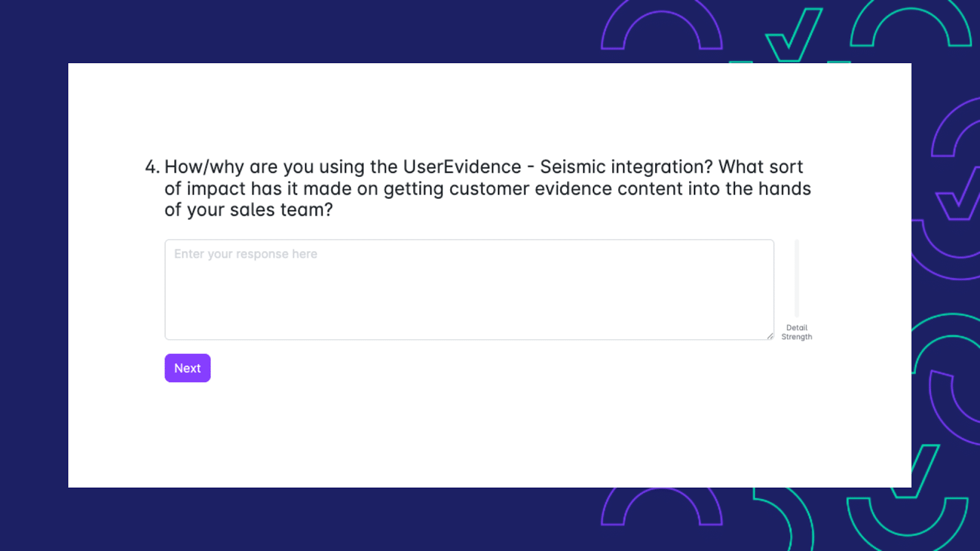Click the teal arch in bottom-right corner
This screenshot has width=980, height=551.
[907, 525]
